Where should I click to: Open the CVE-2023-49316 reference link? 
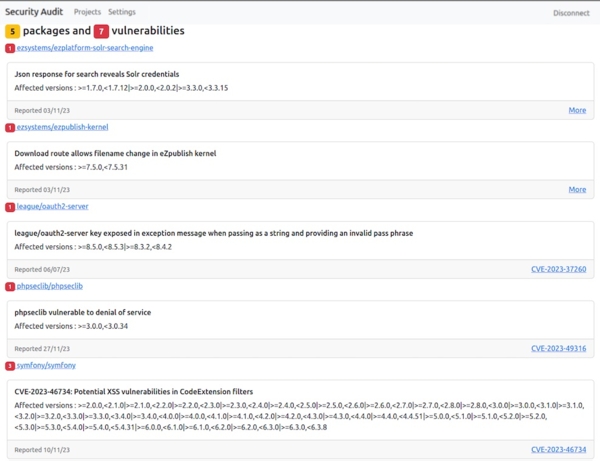[x=558, y=348]
